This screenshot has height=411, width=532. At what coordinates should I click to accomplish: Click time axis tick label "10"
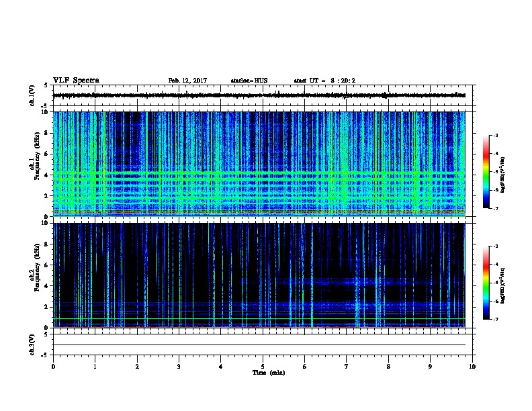(472, 367)
